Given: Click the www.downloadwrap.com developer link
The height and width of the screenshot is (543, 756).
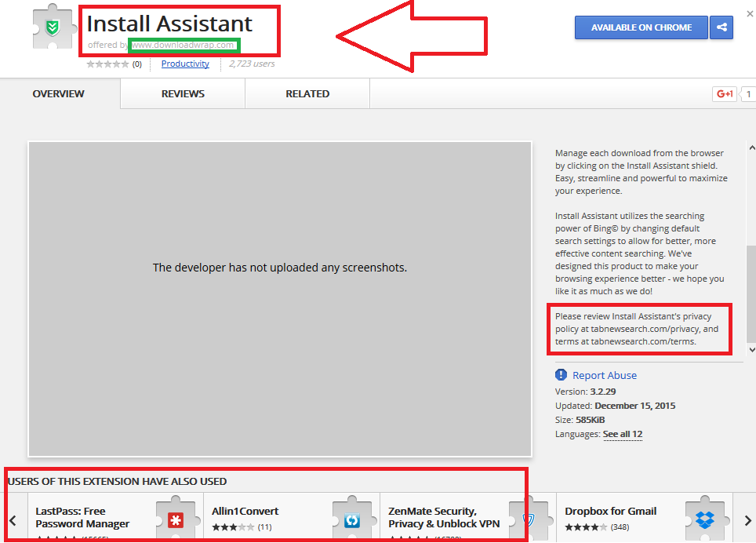Looking at the screenshot, I should click(183, 45).
